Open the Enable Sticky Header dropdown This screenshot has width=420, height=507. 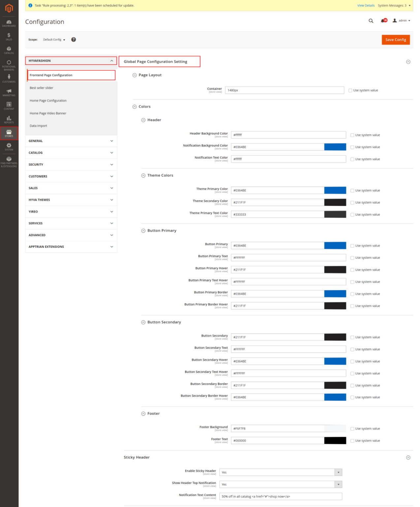tap(280, 473)
